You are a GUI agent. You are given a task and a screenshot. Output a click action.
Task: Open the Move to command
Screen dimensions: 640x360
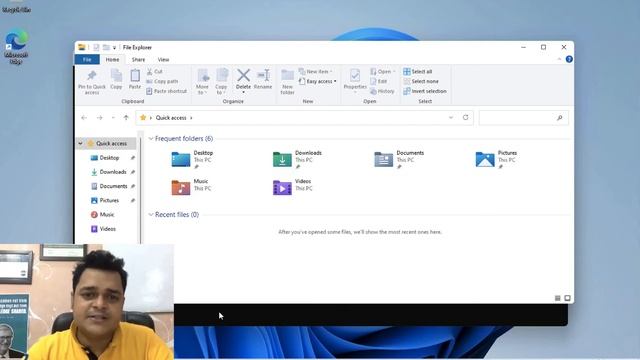tap(202, 82)
